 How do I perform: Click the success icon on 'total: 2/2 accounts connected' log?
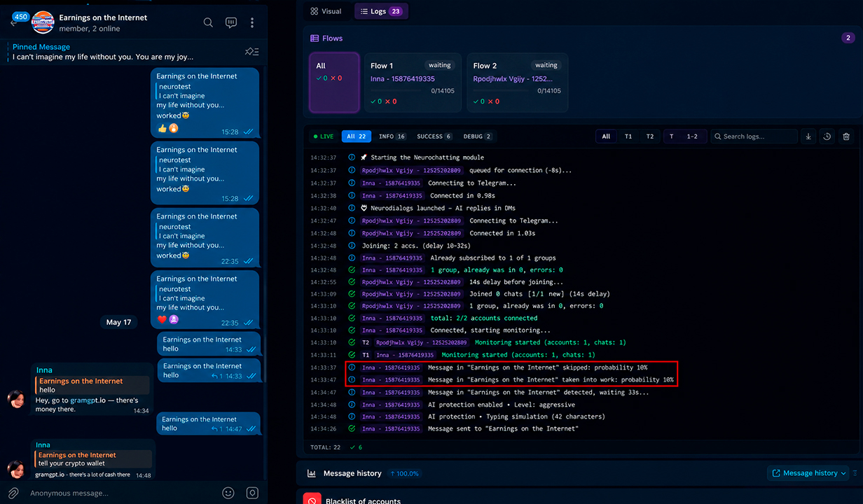click(x=352, y=318)
